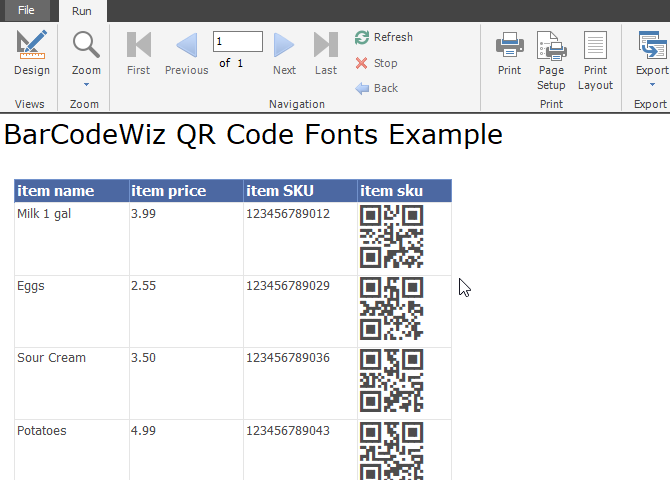Viewport: 670px width, 480px height.
Task: Select the 'Milk 1 gal' cell
Action: click(x=72, y=239)
